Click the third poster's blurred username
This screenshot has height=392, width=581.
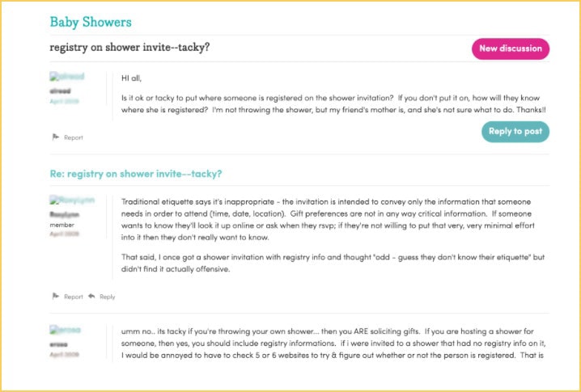click(x=58, y=344)
